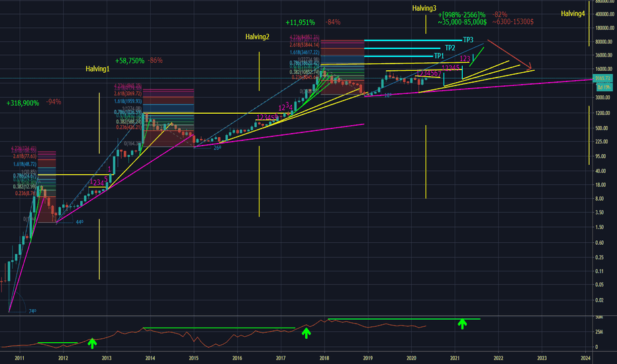Click "0.60" on the price axis
Viewport: 617px width, 364px height.
(600, 243)
